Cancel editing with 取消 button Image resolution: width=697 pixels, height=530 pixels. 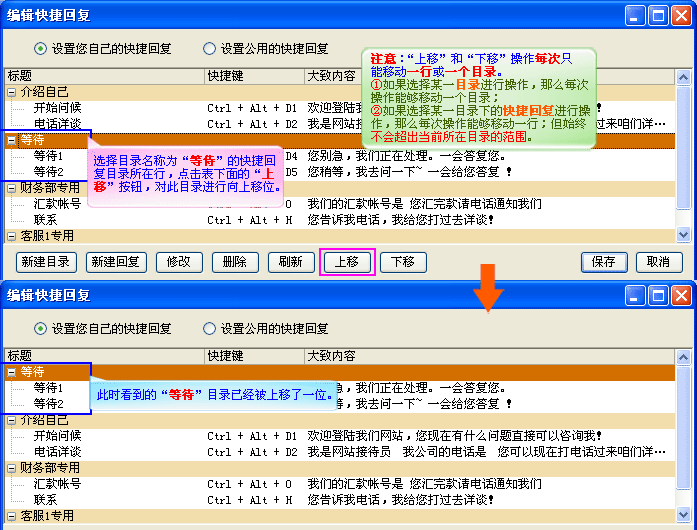tap(658, 262)
